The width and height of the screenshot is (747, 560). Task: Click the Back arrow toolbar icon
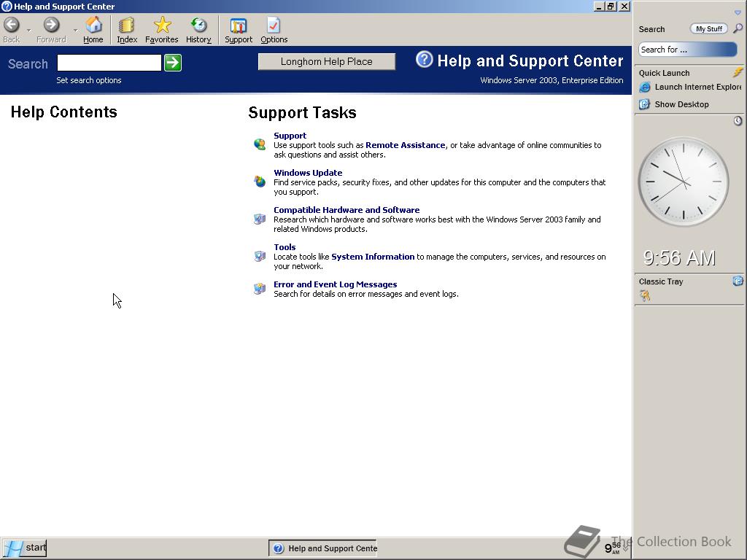[x=12, y=25]
